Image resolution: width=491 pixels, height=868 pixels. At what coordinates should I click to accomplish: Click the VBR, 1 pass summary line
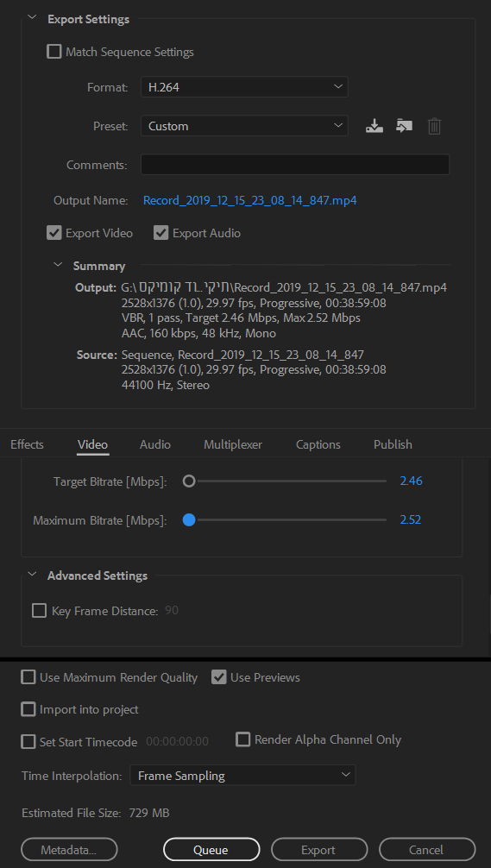241,318
